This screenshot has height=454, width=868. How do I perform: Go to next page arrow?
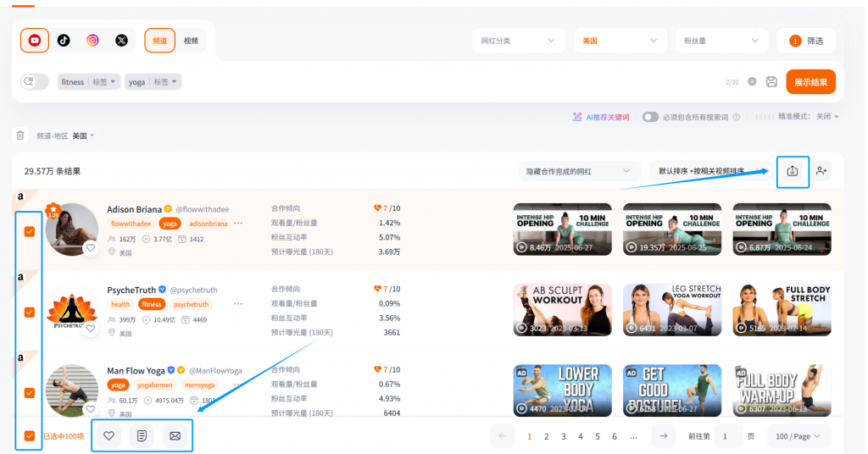[663, 435]
